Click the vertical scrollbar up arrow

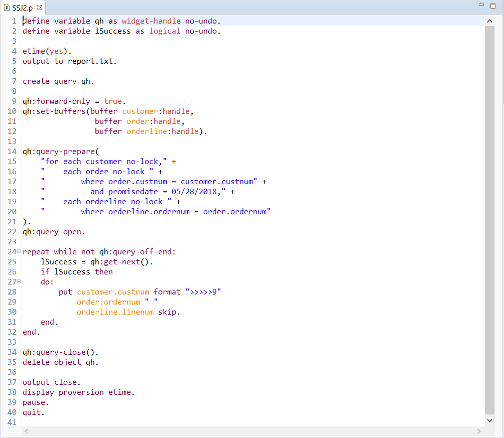coord(490,21)
